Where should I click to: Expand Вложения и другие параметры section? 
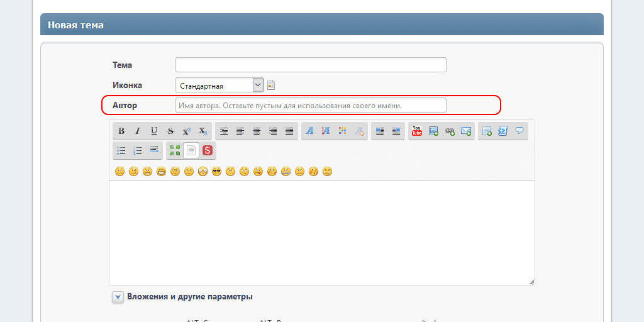(118, 297)
